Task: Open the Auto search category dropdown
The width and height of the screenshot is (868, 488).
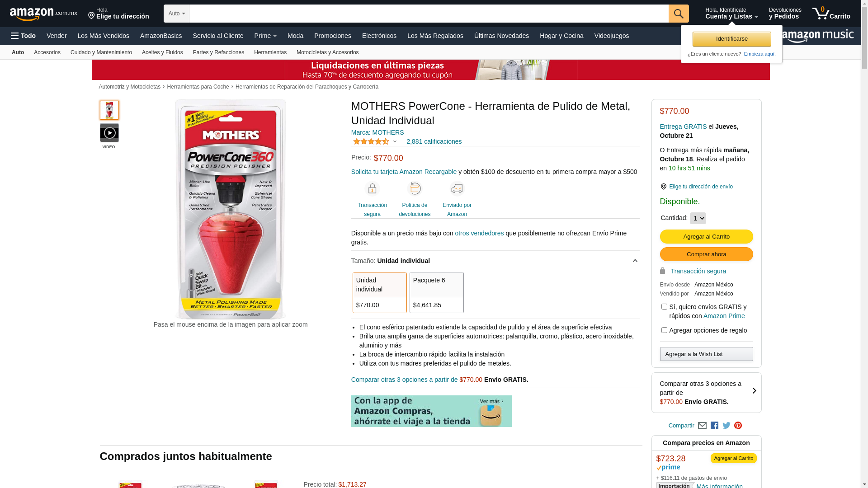Action: coord(177,14)
